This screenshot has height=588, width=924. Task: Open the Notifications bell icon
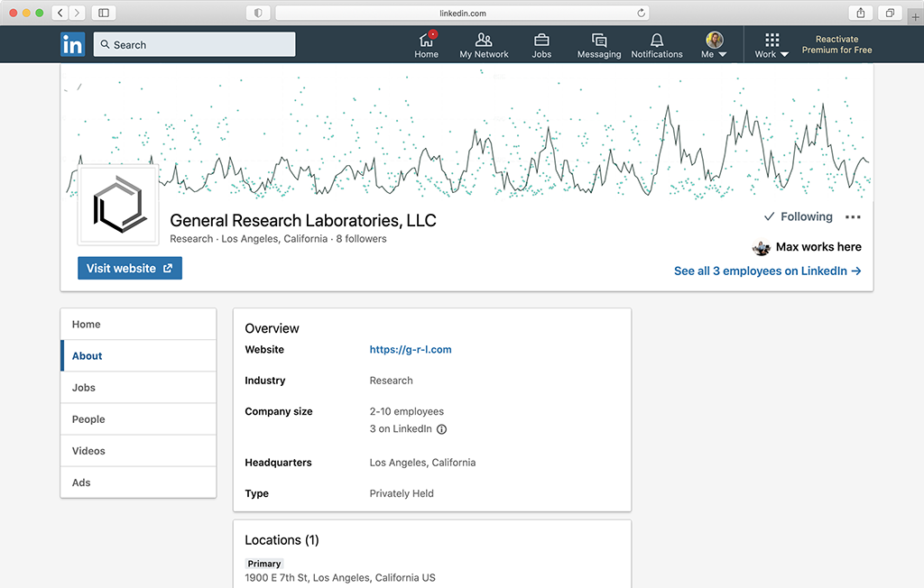click(x=657, y=41)
